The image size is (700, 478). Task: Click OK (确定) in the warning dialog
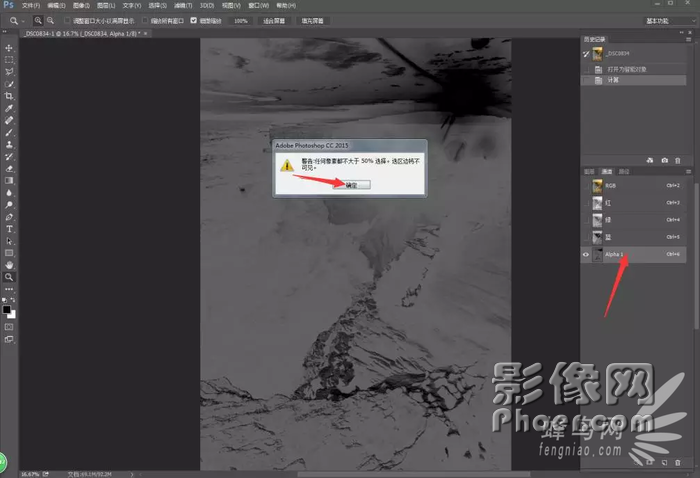pyautogui.click(x=352, y=185)
